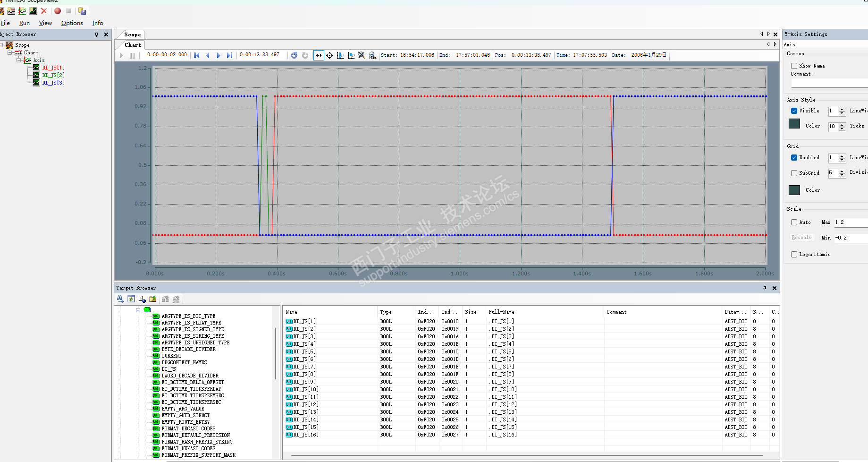Enable the SubGrid checkbox
Image resolution: width=868 pixels, height=462 pixels.
tap(794, 173)
